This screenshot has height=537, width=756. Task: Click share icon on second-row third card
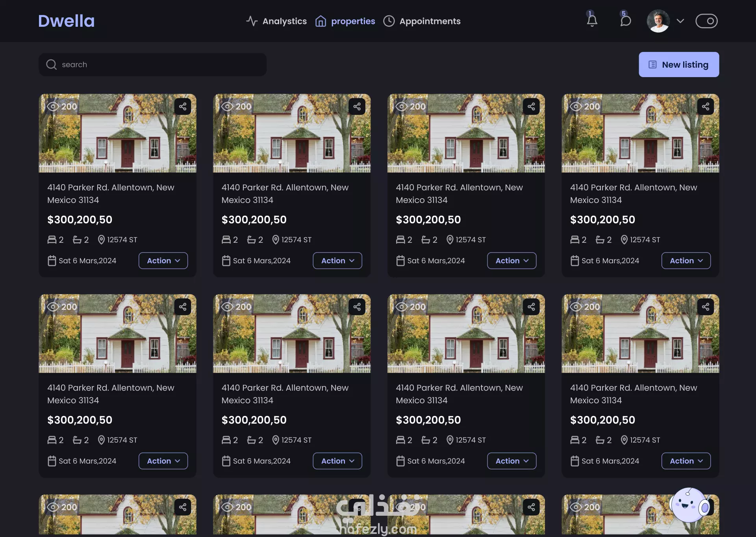click(531, 307)
